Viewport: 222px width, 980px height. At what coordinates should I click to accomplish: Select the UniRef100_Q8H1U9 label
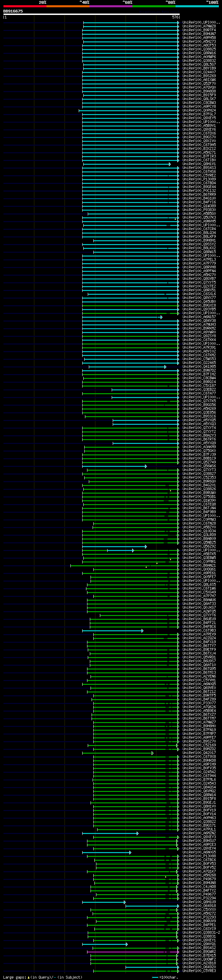(199, 902)
